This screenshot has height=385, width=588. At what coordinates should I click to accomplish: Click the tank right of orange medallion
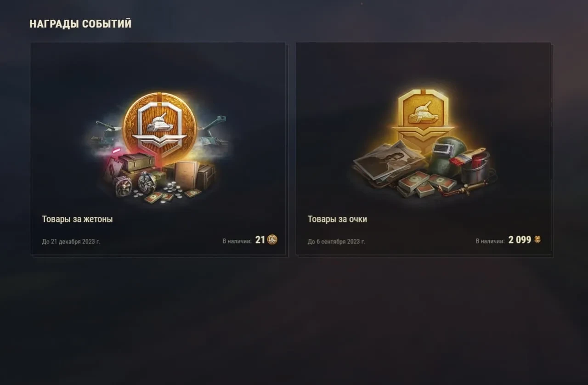213,131
